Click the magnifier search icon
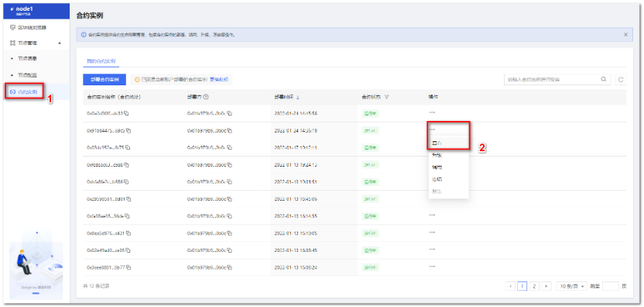Image resolution: width=644 pixels, height=307 pixels. [x=603, y=79]
